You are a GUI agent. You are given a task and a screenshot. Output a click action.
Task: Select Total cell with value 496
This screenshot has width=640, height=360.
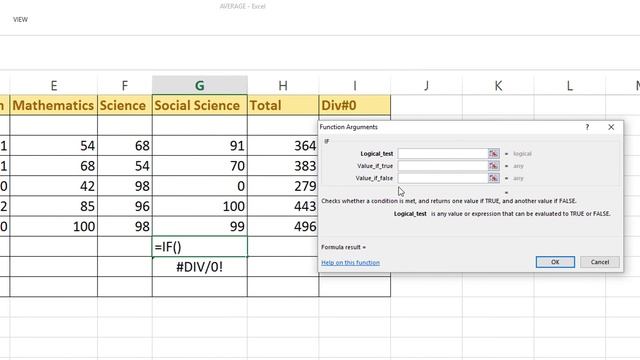[x=283, y=226]
